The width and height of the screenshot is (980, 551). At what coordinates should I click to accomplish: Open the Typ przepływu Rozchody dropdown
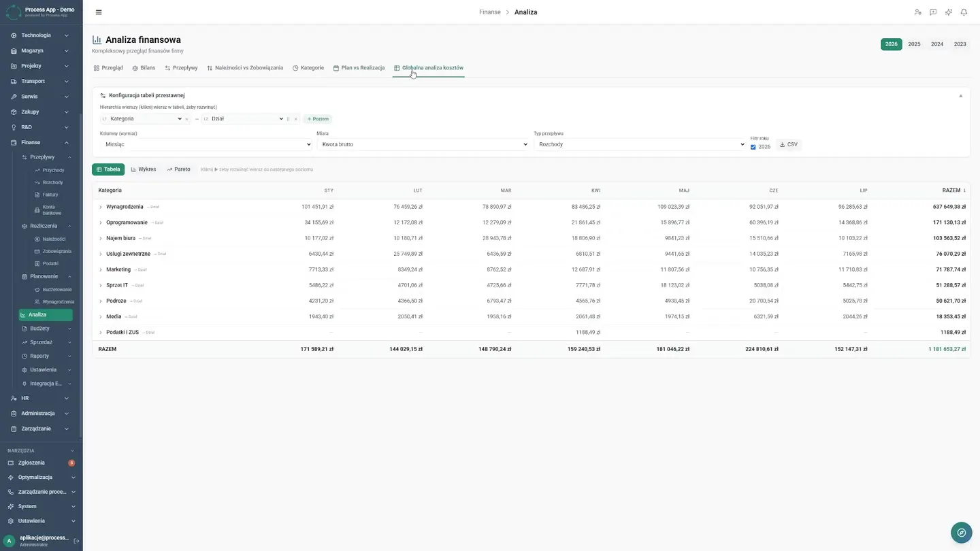click(640, 144)
